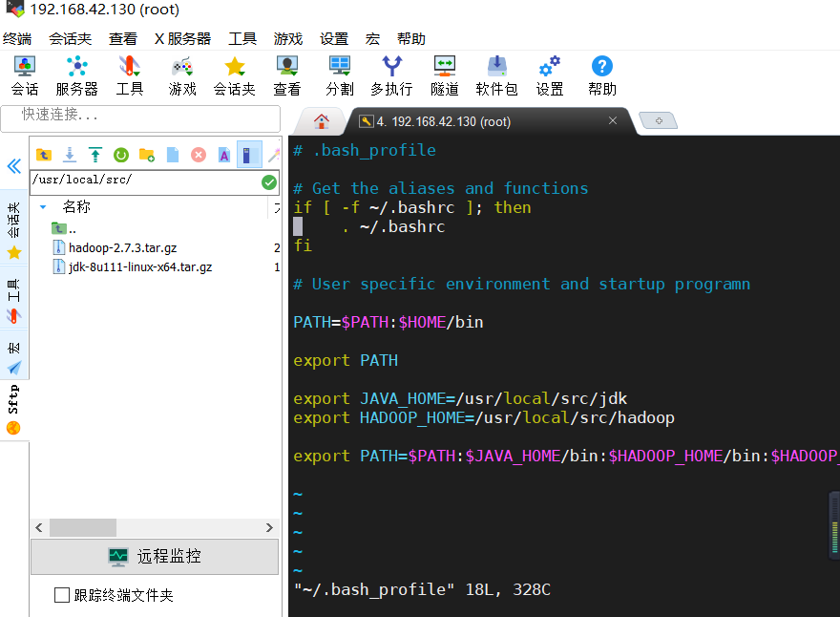Click the Help (帮助) question mark icon

point(602,76)
